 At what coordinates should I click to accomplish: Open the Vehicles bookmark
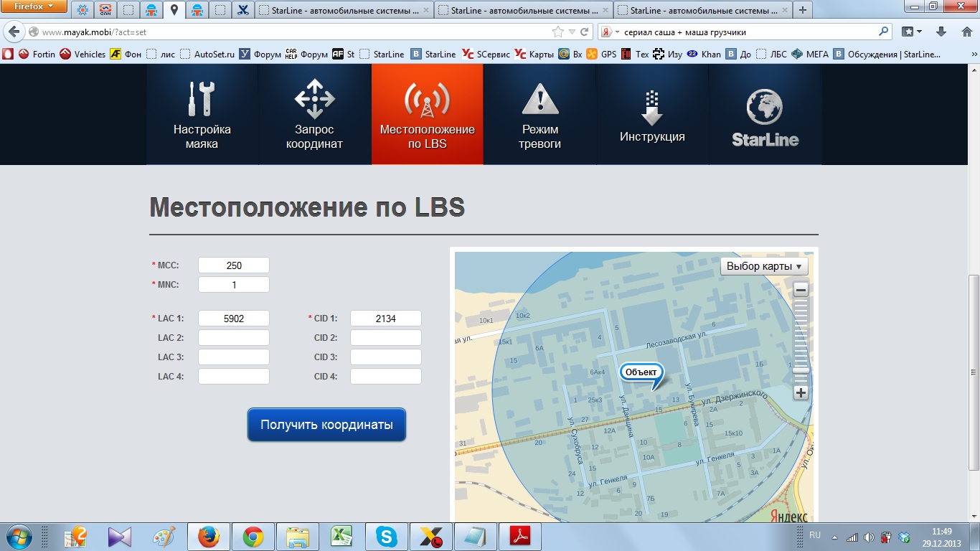coord(83,54)
